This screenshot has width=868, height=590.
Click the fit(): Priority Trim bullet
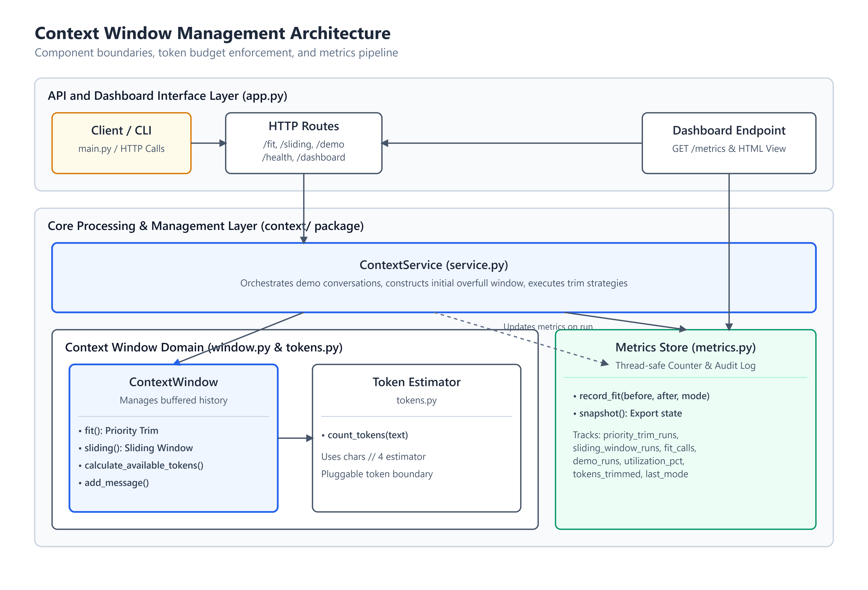point(118,431)
